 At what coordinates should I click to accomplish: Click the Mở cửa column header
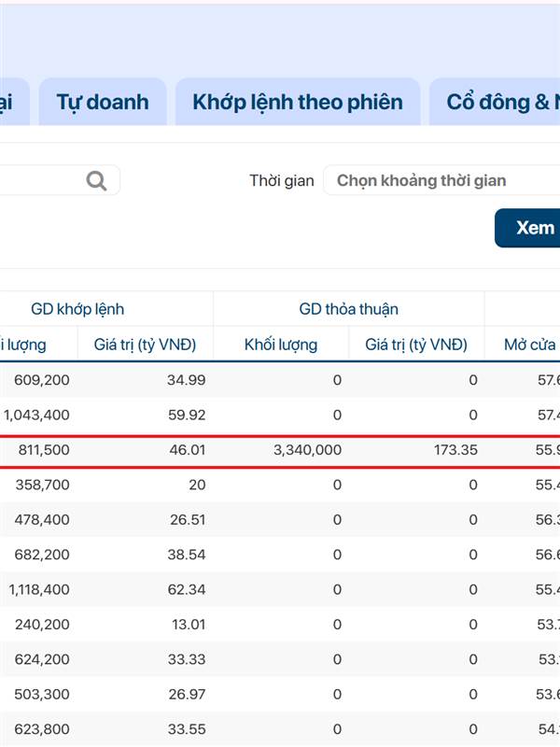[x=530, y=345]
